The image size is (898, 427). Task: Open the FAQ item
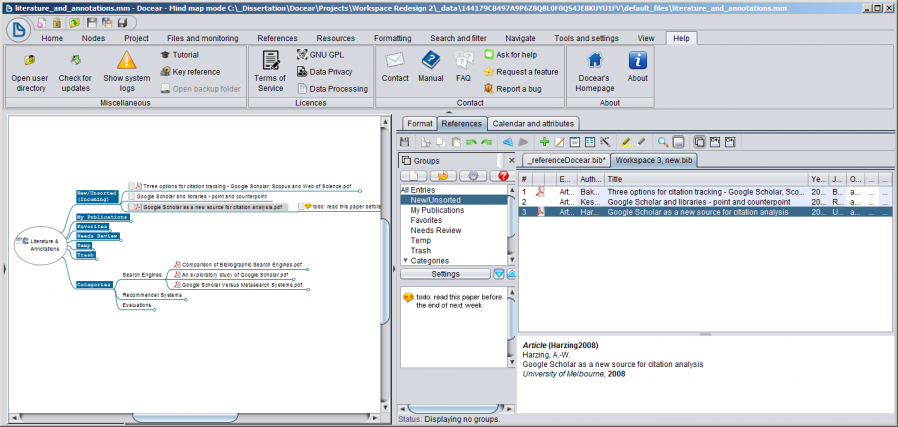pyautogui.click(x=463, y=67)
